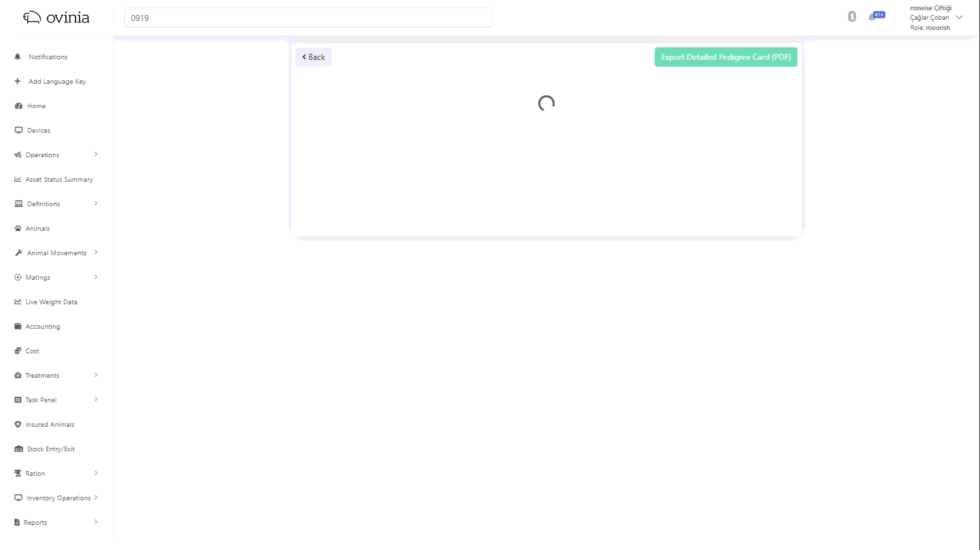
Task: Export Detailed Pedigree Card as PDF
Action: tap(725, 57)
